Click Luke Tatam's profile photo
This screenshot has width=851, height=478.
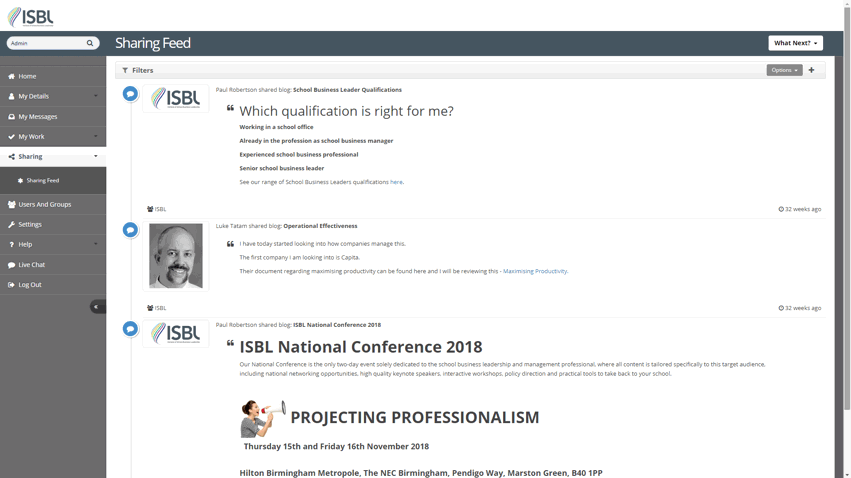[176, 256]
